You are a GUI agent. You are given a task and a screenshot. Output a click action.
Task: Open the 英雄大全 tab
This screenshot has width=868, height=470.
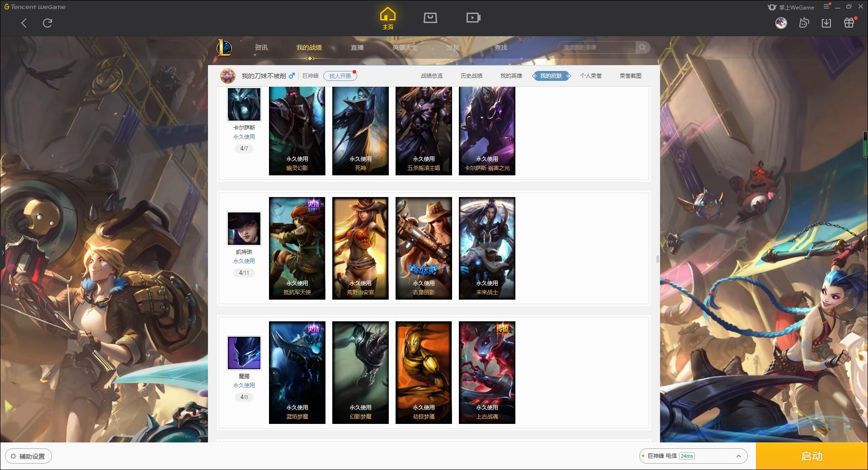click(x=405, y=47)
